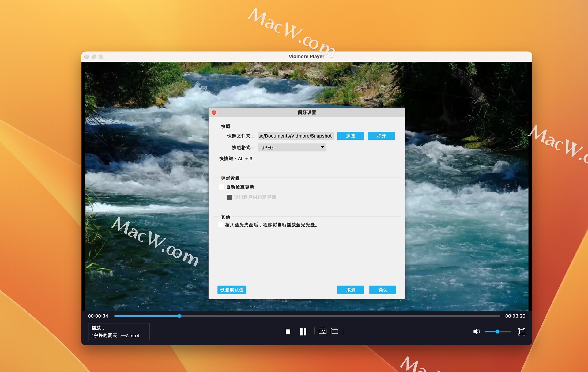Image resolution: width=588 pixels, height=372 pixels.
Task: Click the Vidmore Player window title
Action: click(307, 56)
